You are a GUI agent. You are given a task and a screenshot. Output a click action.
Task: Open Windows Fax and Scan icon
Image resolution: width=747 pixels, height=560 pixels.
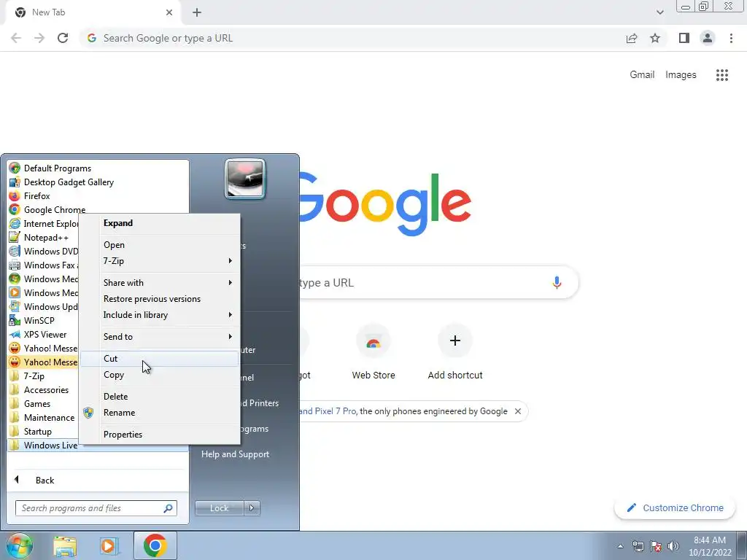click(15, 265)
